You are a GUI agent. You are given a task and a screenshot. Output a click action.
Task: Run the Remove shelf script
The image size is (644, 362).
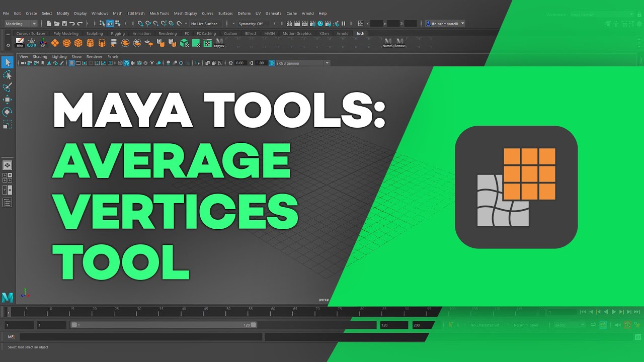pos(400,43)
